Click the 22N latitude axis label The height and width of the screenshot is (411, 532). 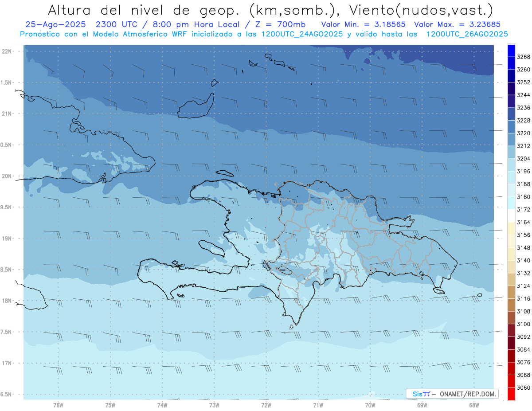coord(7,51)
